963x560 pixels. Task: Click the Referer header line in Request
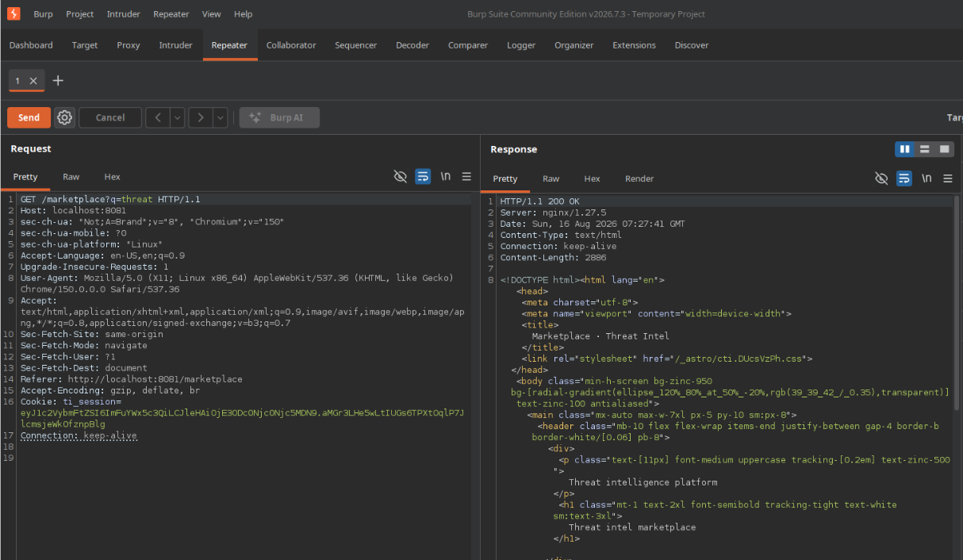coord(131,379)
